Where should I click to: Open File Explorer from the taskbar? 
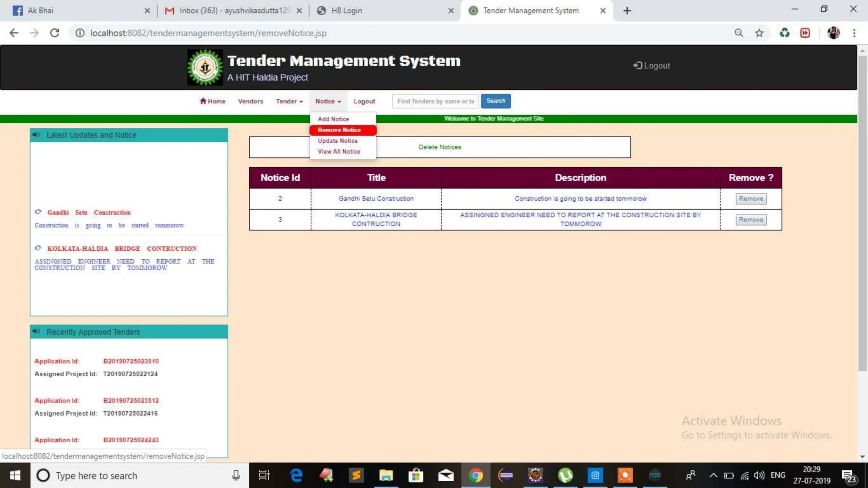tap(386, 475)
